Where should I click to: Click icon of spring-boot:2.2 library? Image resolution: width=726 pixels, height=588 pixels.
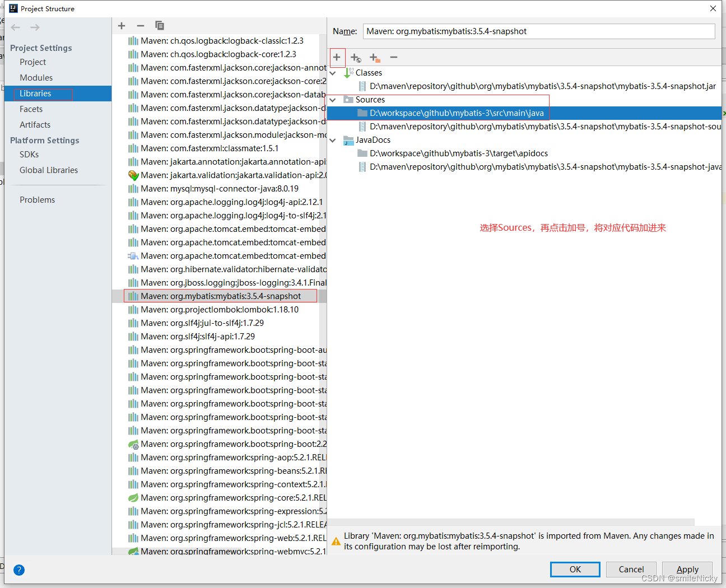click(133, 444)
